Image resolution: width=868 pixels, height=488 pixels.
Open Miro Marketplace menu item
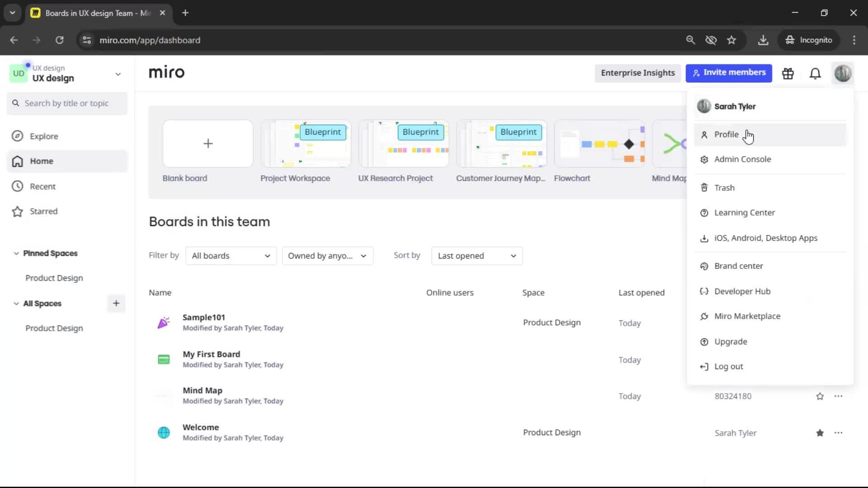[x=770, y=316]
